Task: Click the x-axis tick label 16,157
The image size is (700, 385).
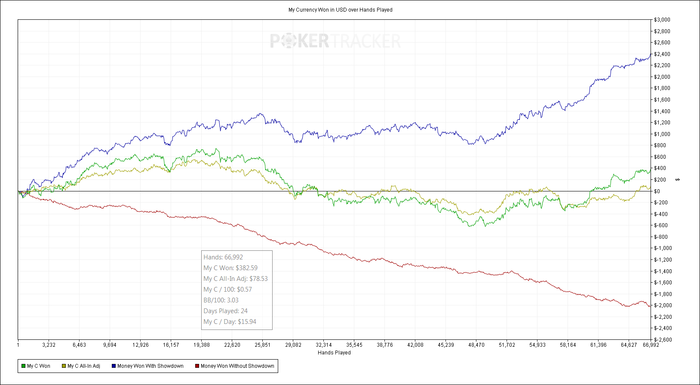Action: point(171,345)
